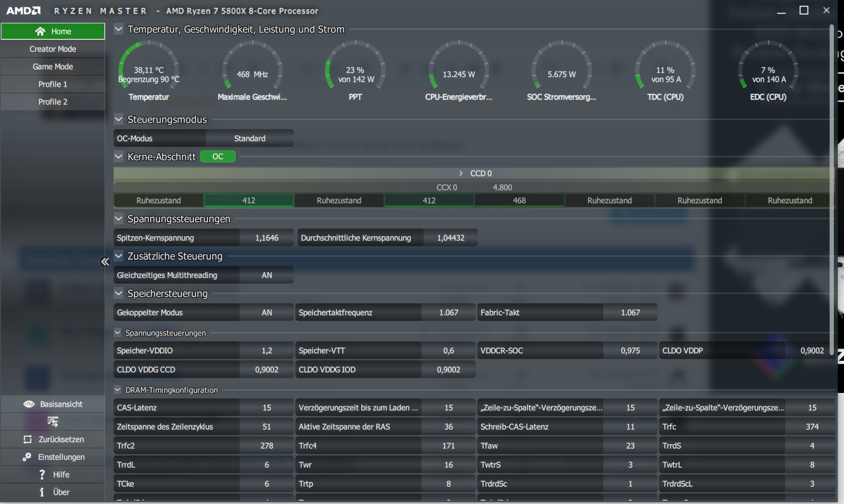
Task: Click the first Ruhezustand core cell
Action: coord(158,200)
